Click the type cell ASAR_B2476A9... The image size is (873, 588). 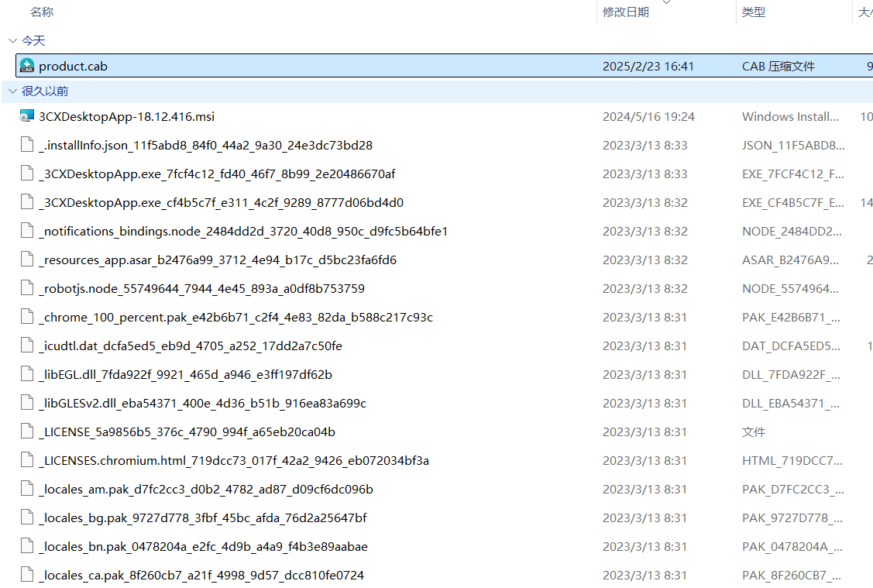tap(790, 260)
